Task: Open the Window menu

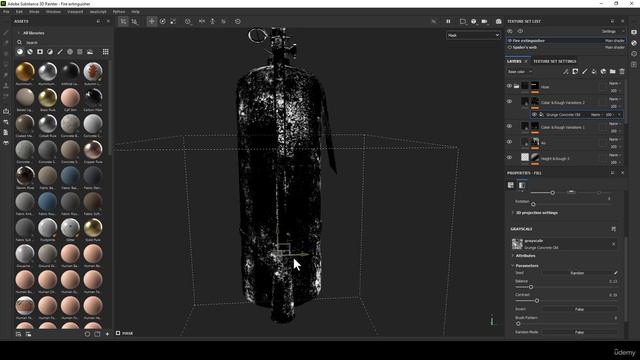Action: 53,12
